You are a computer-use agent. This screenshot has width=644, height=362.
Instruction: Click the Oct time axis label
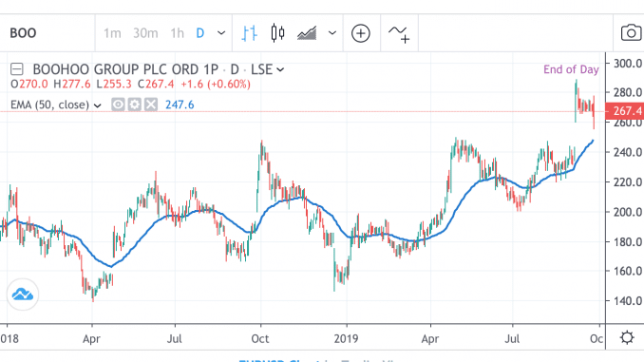260,338
